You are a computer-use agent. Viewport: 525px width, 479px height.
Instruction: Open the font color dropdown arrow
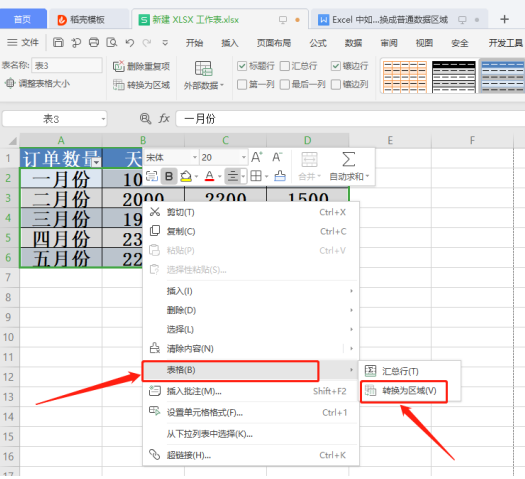(220, 176)
